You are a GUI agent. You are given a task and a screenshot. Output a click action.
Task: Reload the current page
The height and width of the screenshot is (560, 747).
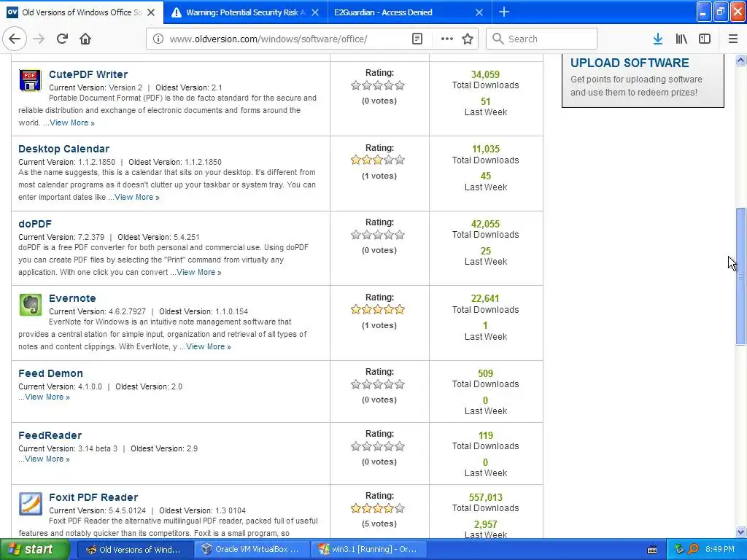coord(62,39)
